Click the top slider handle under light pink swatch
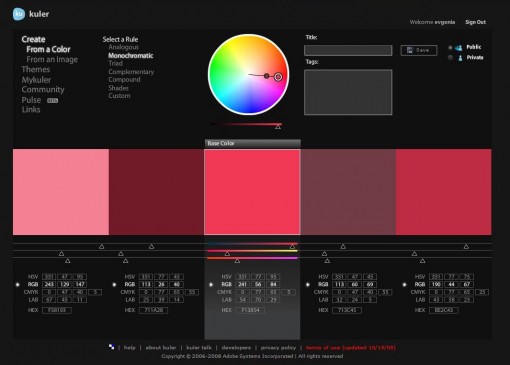Screen dimensions: 510x365 (x=102, y=246)
